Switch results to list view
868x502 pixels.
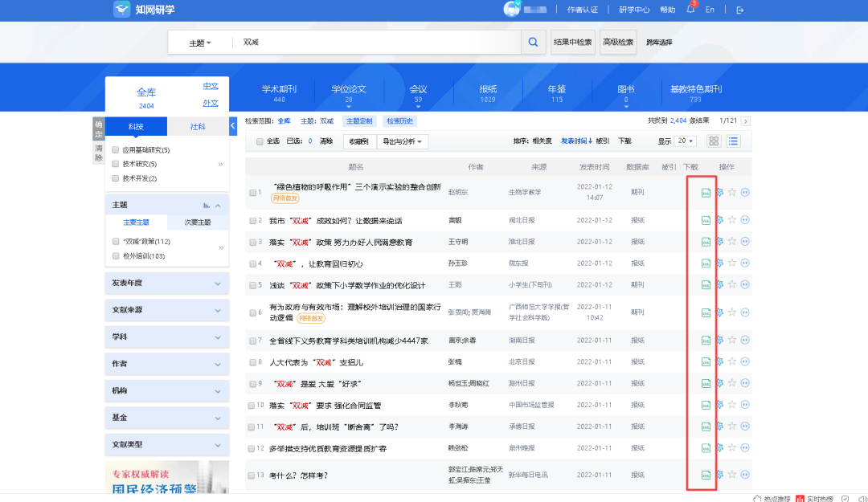pos(735,141)
